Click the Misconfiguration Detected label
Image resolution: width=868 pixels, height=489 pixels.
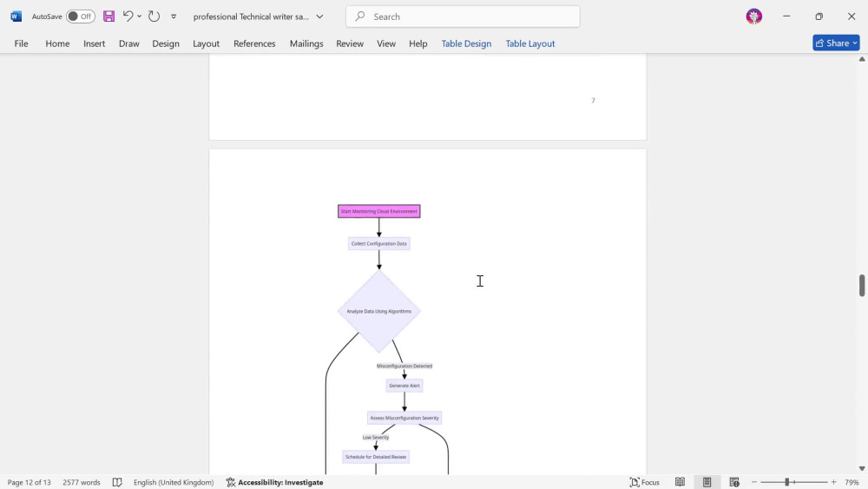coord(404,366)
